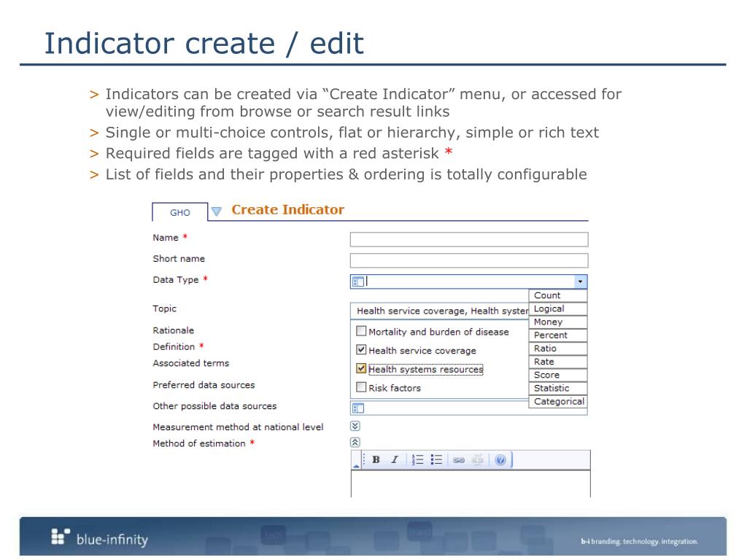Screen dimensions: 747x560
Task: Select Rate data type
Action: click(558, 362)
